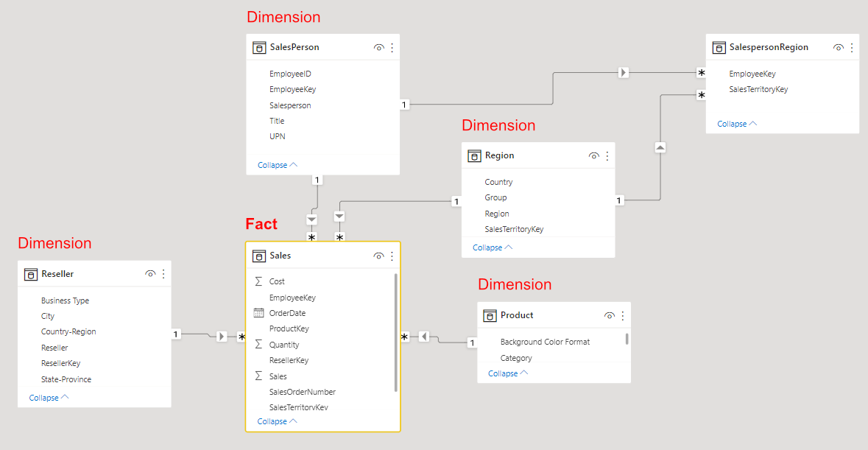Select ResellerKey field in Reseller table
868x450 pixels.
(x=60, y=363)
